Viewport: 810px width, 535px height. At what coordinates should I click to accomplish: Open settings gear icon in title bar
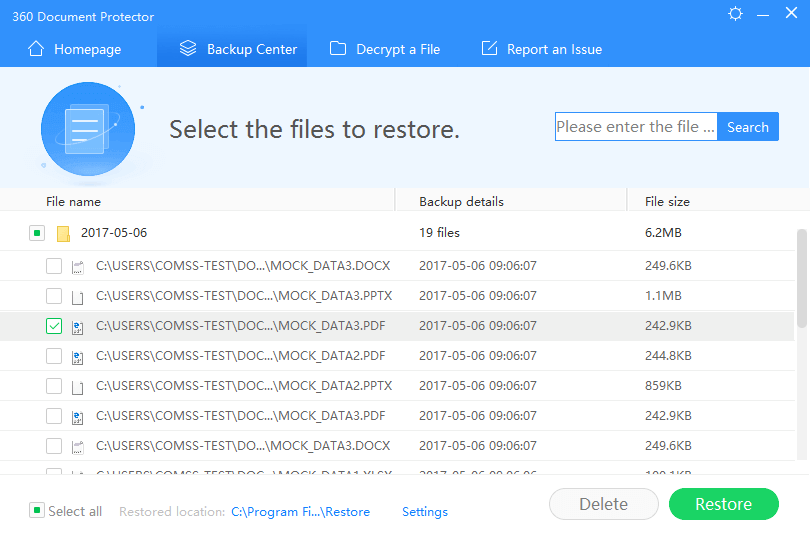[736, 14]
